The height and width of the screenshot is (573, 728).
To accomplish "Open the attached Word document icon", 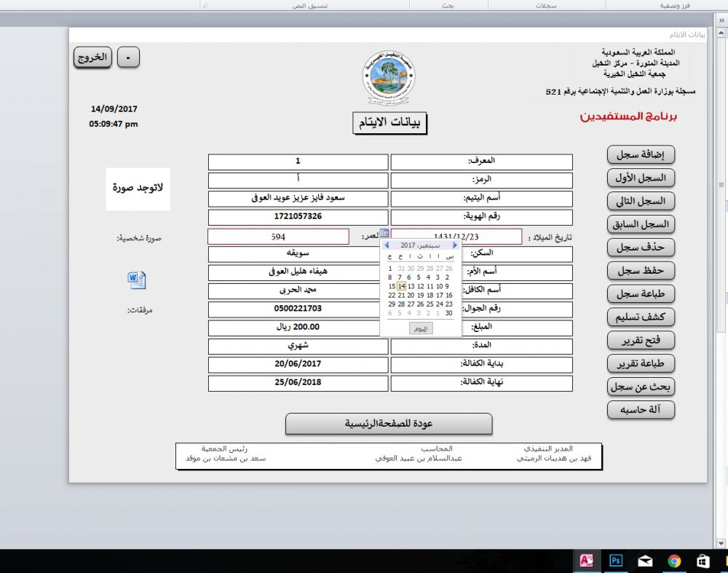I will point(137,280).
